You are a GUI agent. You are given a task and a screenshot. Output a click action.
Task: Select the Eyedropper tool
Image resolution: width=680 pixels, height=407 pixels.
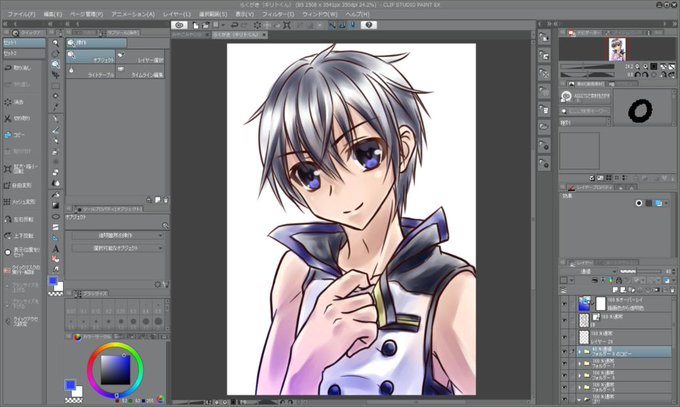click(56, 107)
